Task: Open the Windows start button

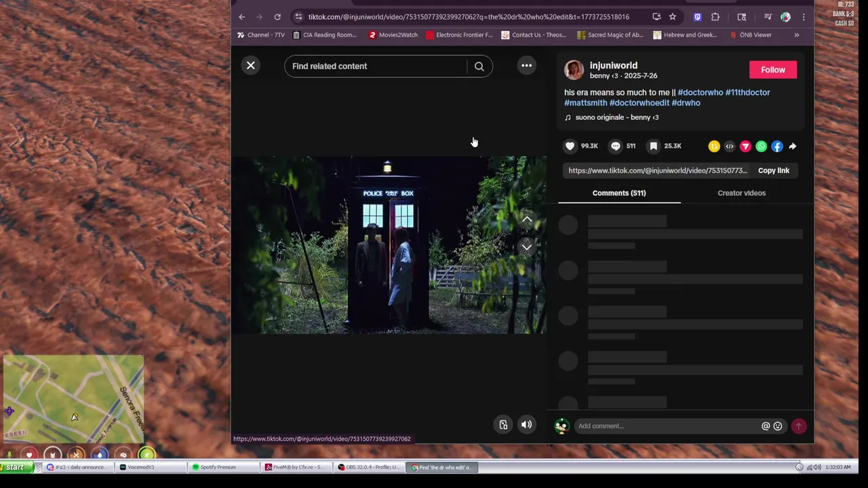Action: click(16, 467)
